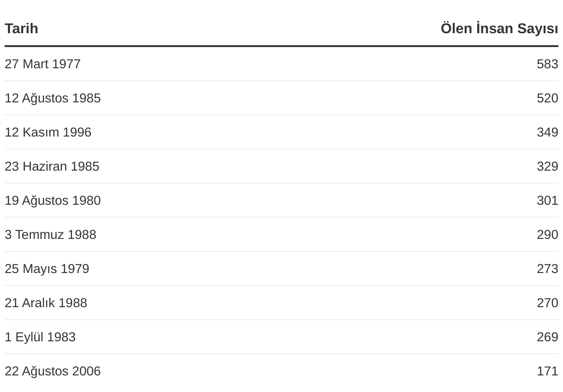Select the 12 Kasım 1996 row date
This screenshot has height=392, width=563.
48,132
